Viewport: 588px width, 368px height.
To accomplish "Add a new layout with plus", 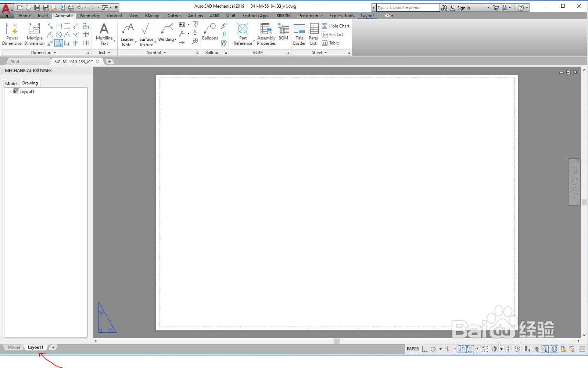I will click(x=53, y=347).
